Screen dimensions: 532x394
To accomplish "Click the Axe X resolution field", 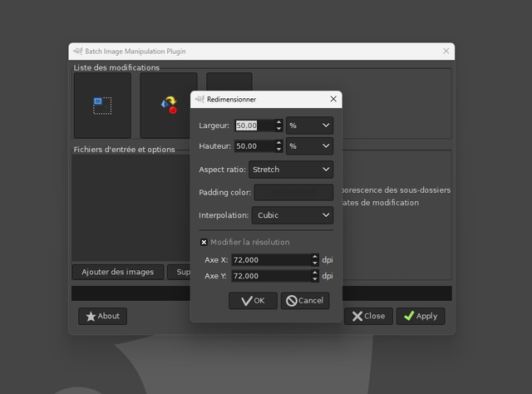I will coord(271,260).
